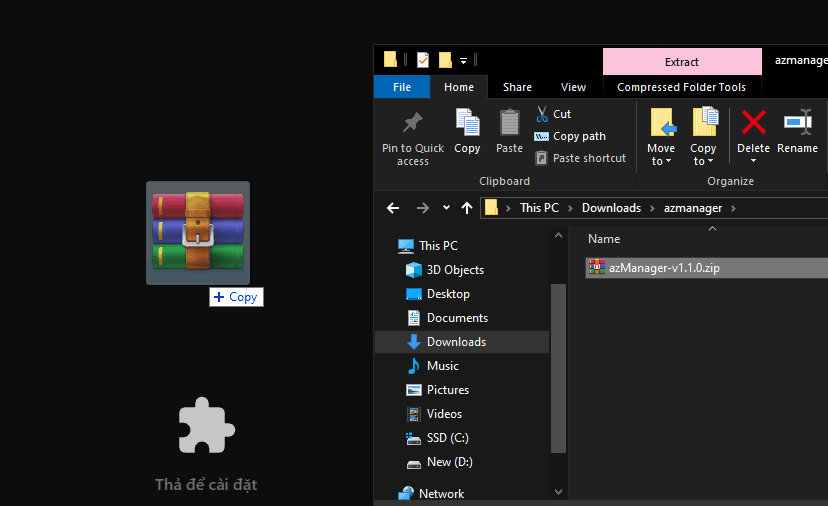Viewport: 828px width, 506px height.
Task: Open the Move to dropdown arrow
Action: pos(668,162)
